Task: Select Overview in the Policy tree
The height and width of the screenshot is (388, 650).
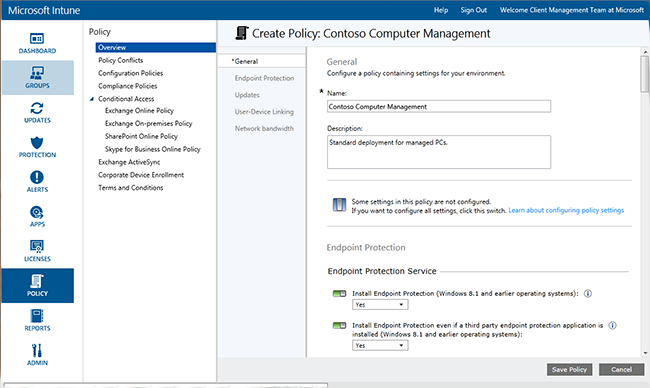Action: [x=155, y=47]
